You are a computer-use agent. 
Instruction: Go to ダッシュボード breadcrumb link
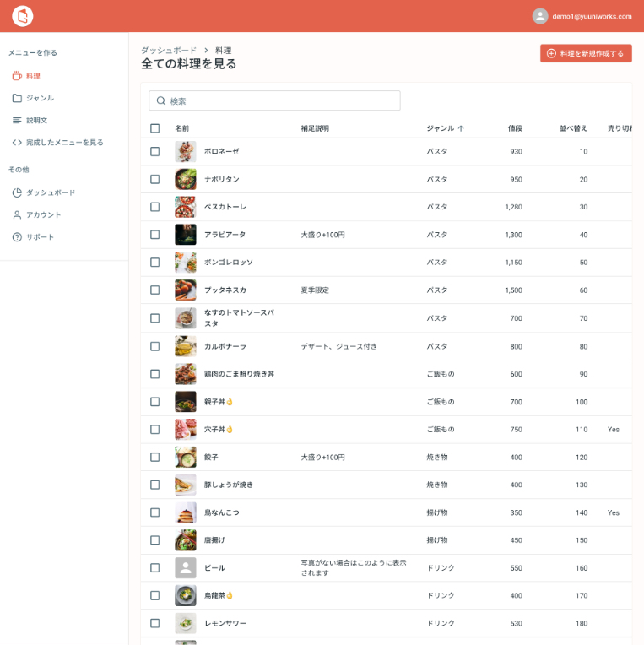[x=169, y=50]
